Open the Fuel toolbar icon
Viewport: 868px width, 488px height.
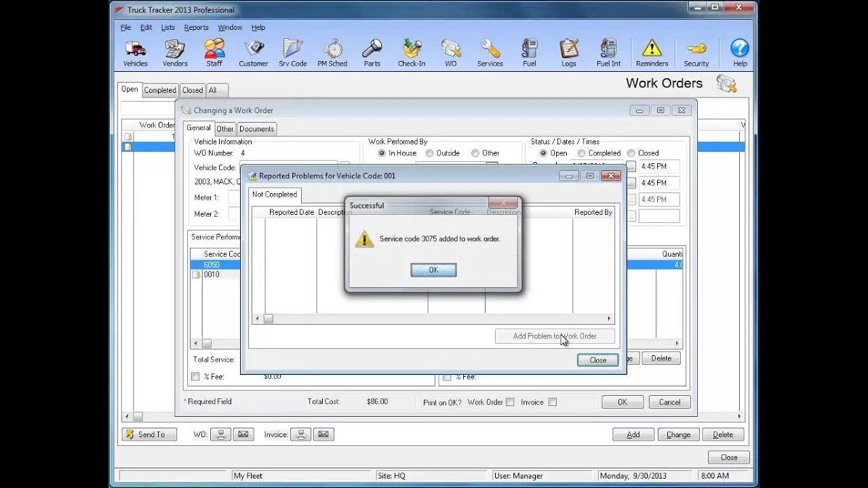530,53
